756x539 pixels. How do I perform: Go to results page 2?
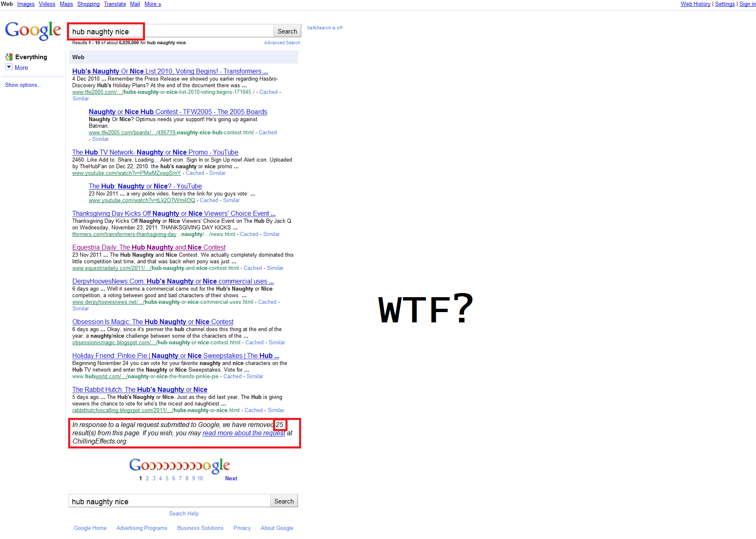pos(147,479)
